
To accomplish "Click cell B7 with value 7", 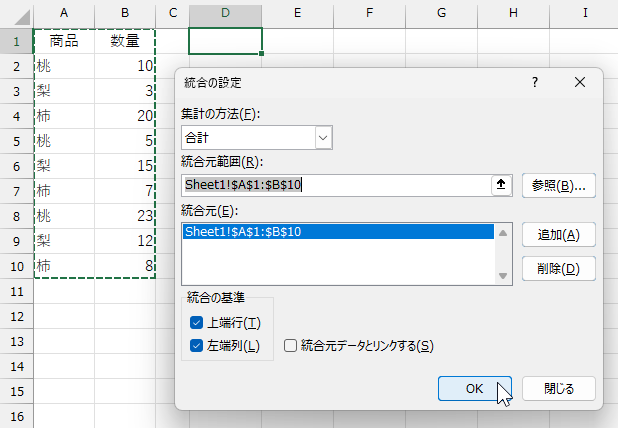I will pyautogui.click(x=125, y=191).
